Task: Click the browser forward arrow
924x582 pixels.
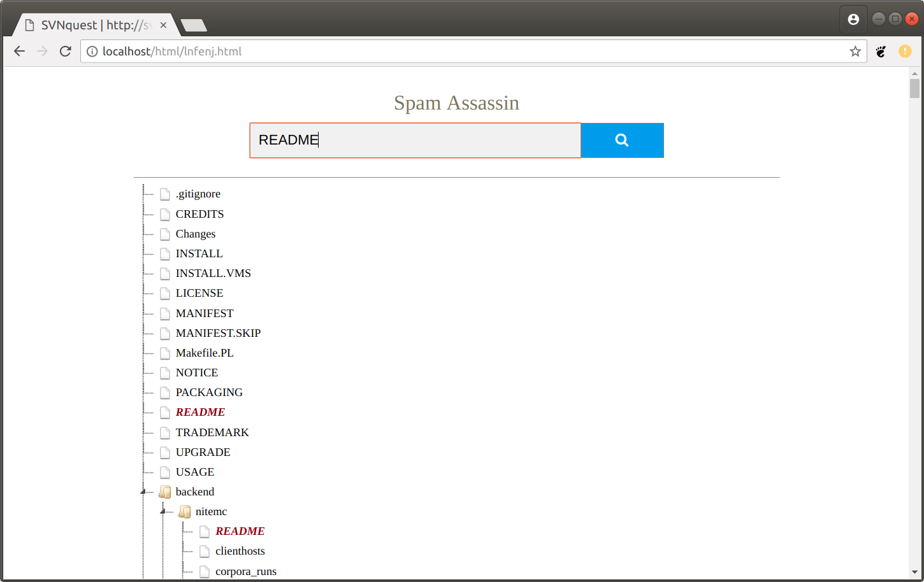Action: [42, 52]
